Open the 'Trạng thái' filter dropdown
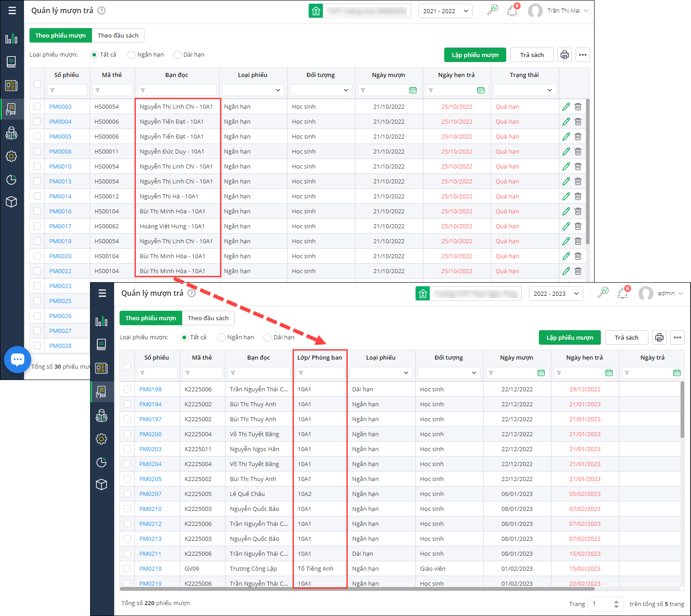The width and height of the screenshot is (691, 616). [525, 90]
